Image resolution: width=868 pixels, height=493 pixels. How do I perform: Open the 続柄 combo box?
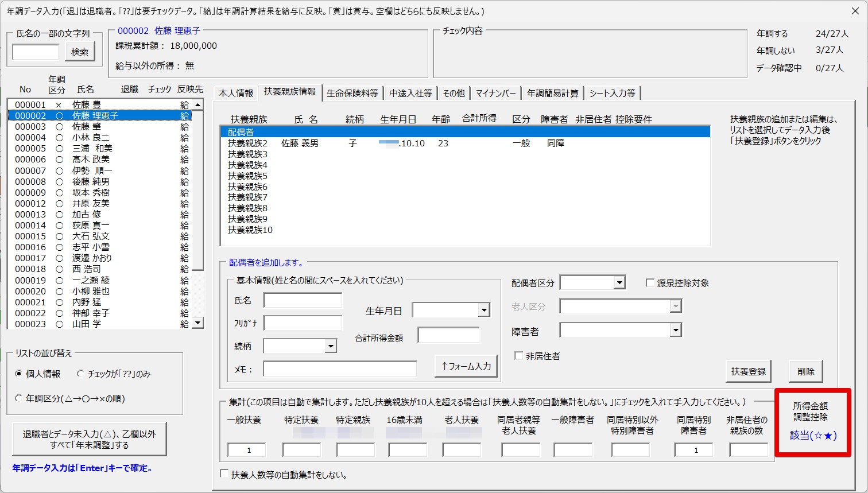(330, 346)
